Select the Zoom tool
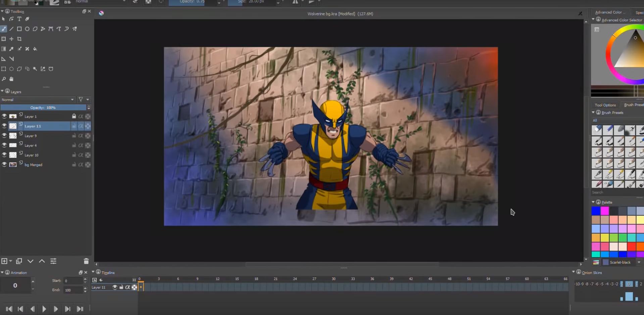This screenshot has width=644, height=315. tap(3, 79)
